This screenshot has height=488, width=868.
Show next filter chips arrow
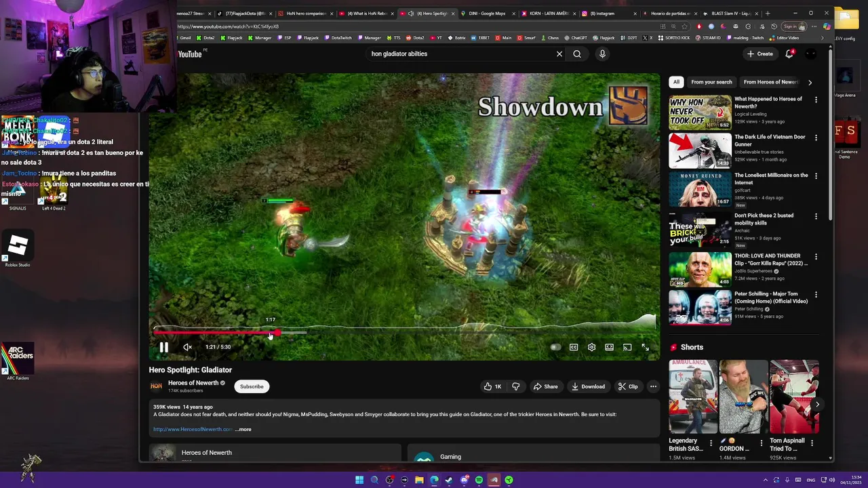pyautogui.click(x=810, y=82)
